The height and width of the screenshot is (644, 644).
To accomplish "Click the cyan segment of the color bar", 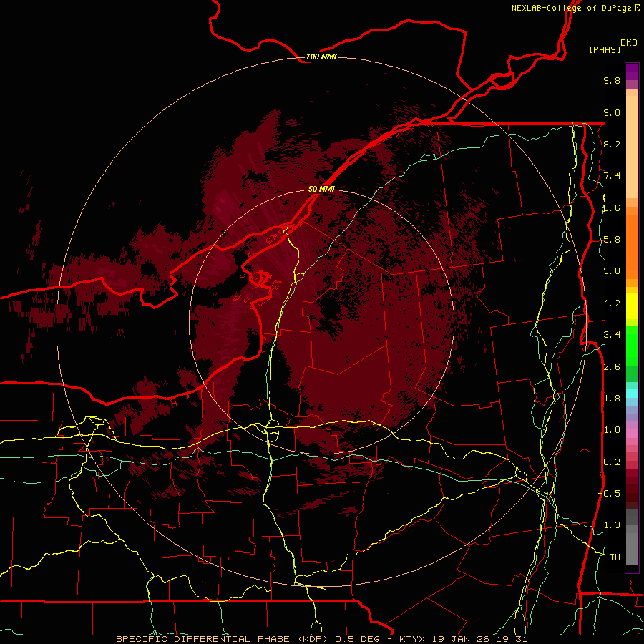I will pos(632,394).
